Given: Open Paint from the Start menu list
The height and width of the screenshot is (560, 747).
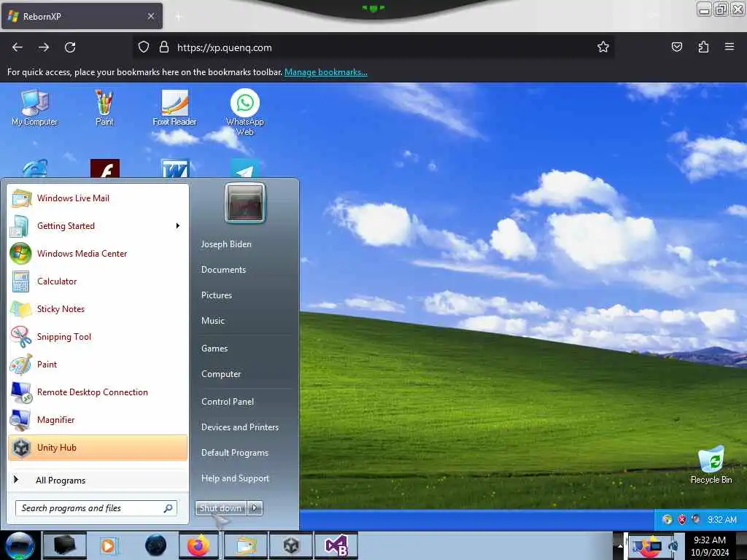Looking at the screenshot, I should (98, 365).
